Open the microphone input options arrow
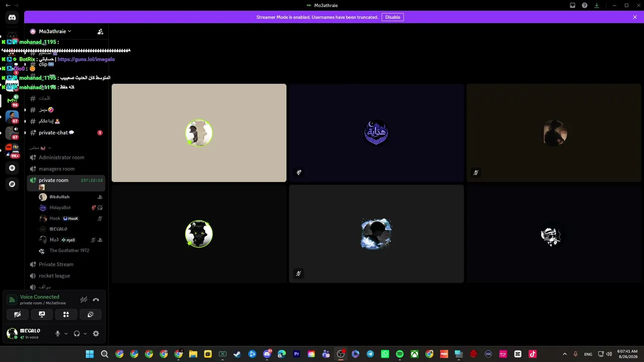 (66, 333)
